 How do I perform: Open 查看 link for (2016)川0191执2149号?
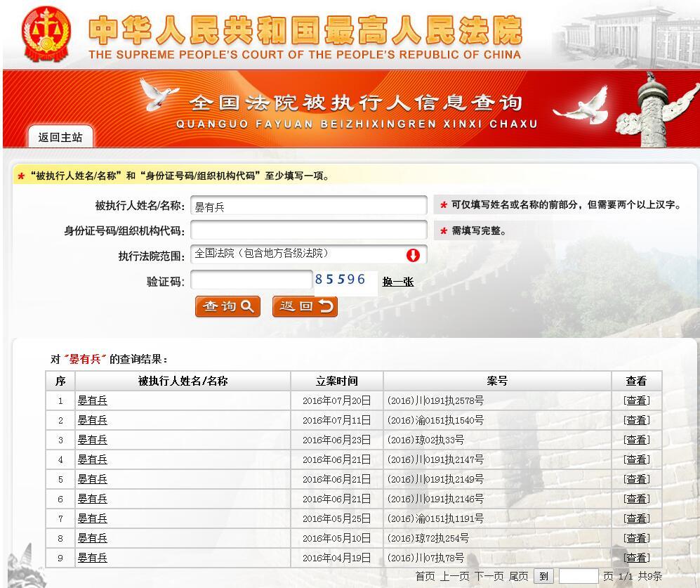coord(637,479)
